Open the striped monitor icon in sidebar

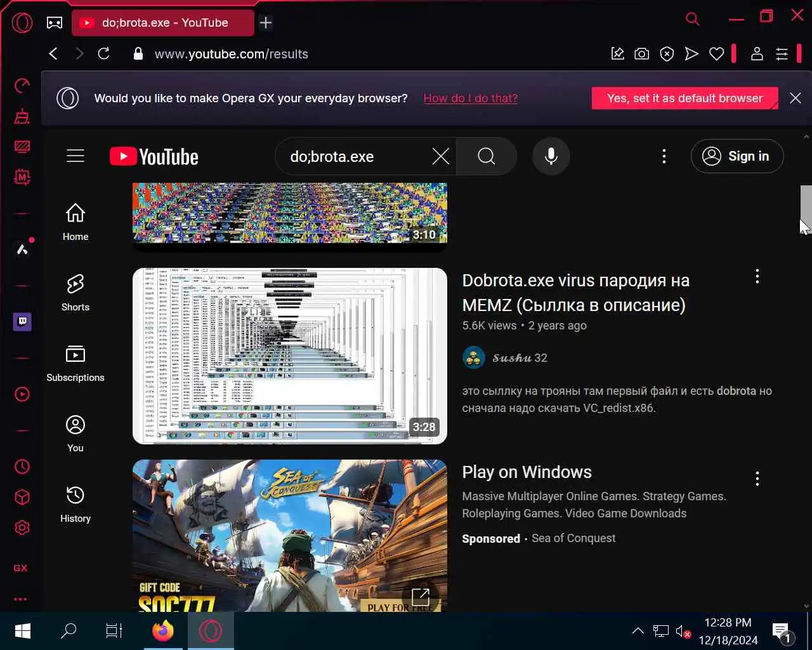point(22,147)
